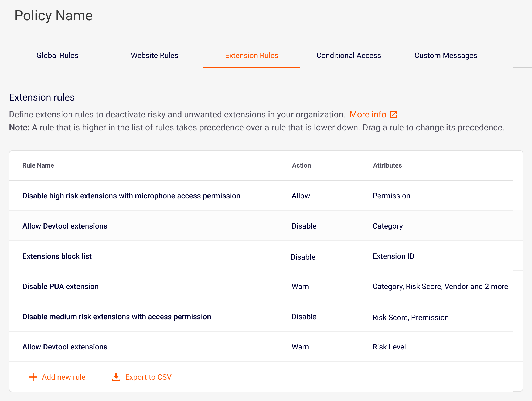Click the download icon for Export to CSV
The height and width of the screenshot is (401, 532).
(116, 377)
